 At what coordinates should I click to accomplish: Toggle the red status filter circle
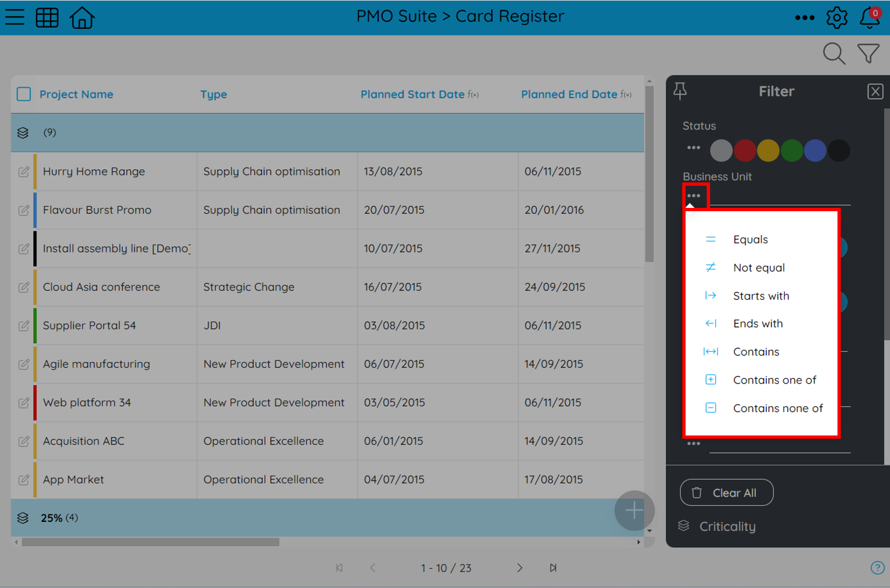tap(745, 150)
